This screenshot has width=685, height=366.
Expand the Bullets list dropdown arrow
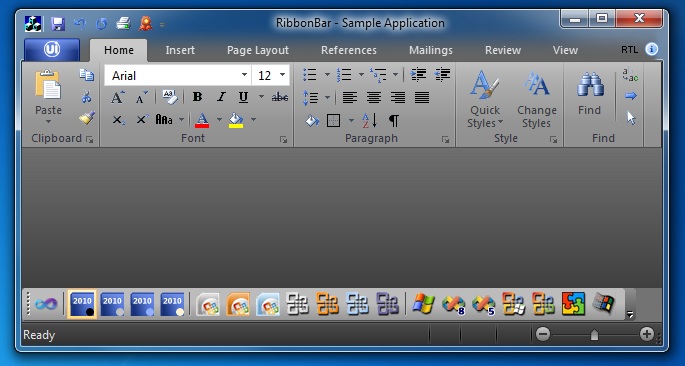click(327, 75)
